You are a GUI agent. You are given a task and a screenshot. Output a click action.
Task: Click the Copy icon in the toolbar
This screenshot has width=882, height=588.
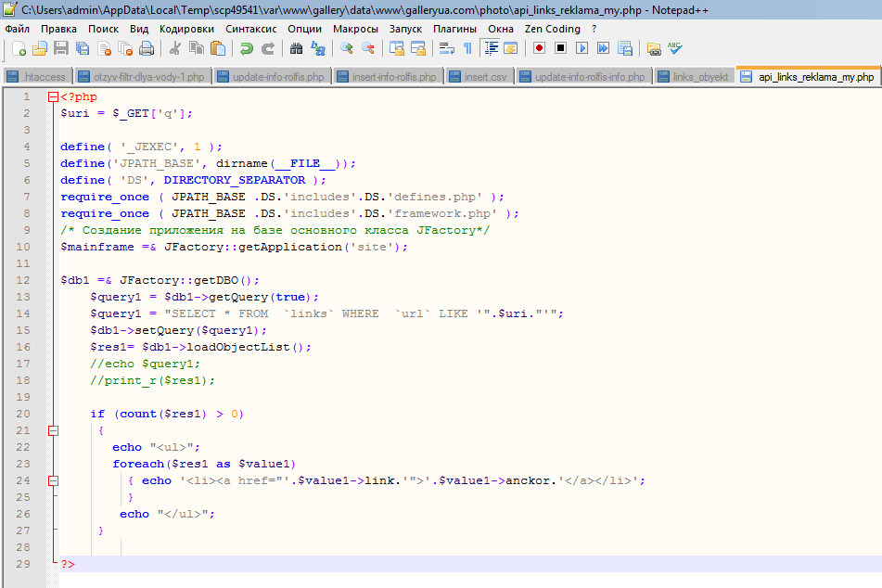click(x=197, y=49)
